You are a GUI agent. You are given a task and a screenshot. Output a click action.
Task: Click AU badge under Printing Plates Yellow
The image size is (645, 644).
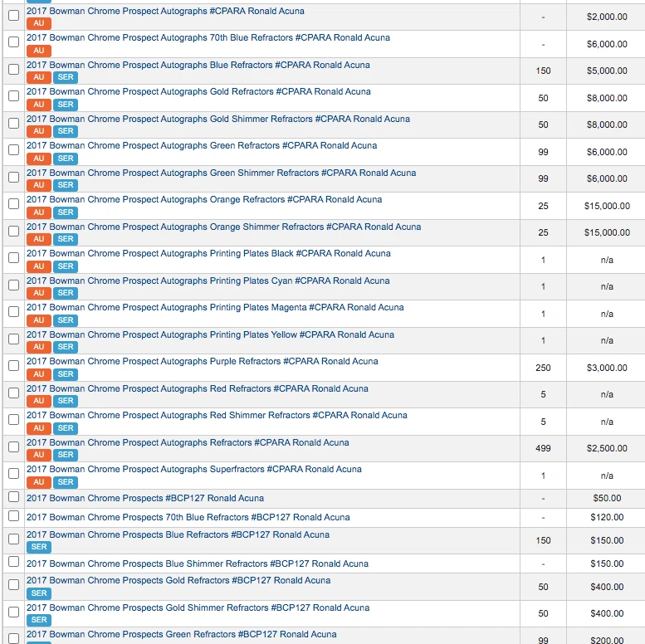(x=39, y=346)
